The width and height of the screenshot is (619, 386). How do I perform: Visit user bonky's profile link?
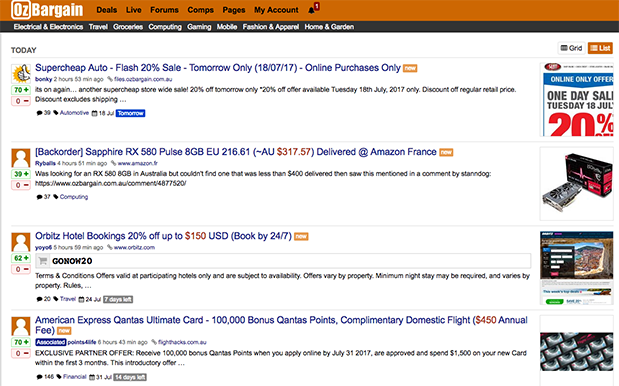pyautogui.click(x=43, y=79)
